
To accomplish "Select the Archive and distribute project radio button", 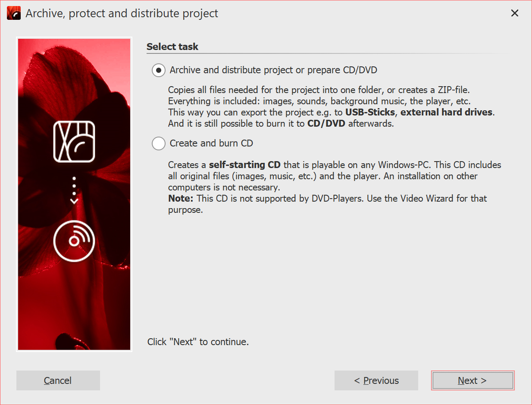I will pos(159,70).
